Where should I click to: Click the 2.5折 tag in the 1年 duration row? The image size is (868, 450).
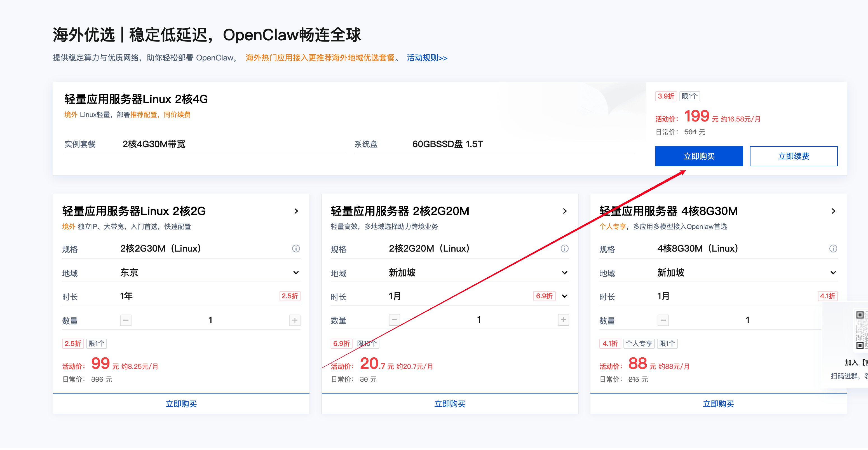(x=290, y=296)
